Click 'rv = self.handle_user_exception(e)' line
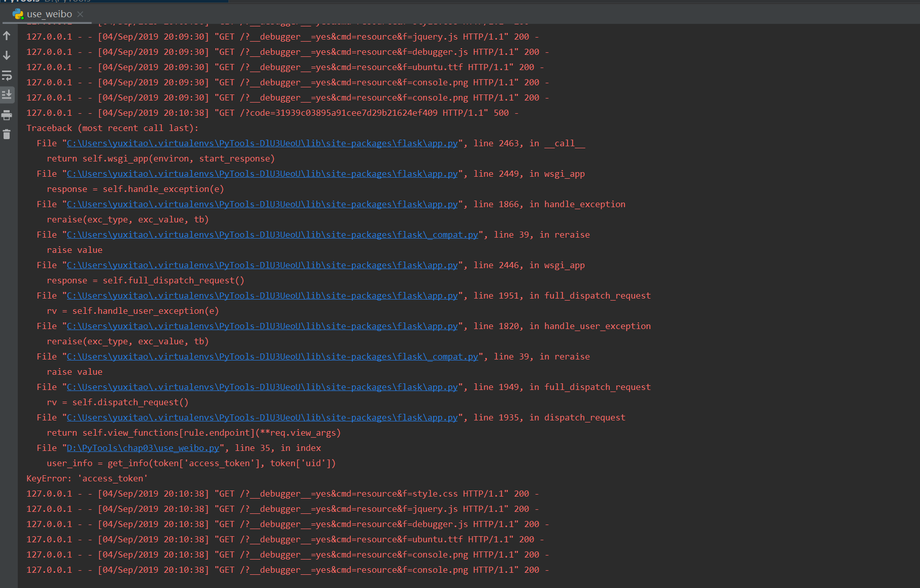Screen dimensions: 920x588 click(133, 311)
